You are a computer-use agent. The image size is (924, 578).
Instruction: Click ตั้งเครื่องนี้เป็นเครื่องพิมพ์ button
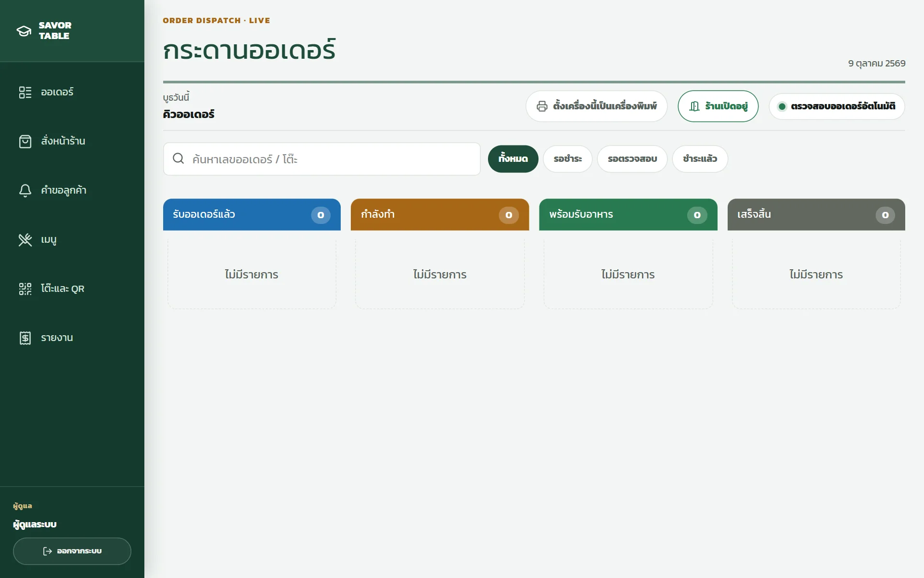[596, 106]
